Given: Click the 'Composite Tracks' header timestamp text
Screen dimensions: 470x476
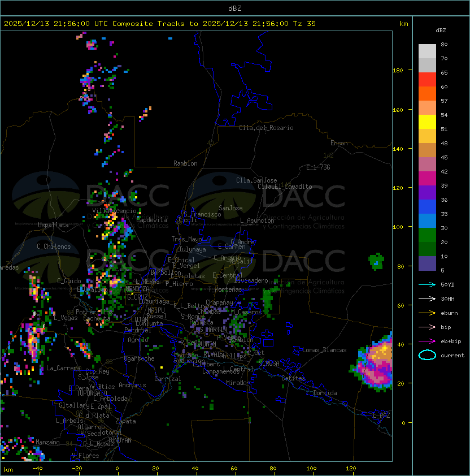Looking at the screenshot, I should point(160,23).
